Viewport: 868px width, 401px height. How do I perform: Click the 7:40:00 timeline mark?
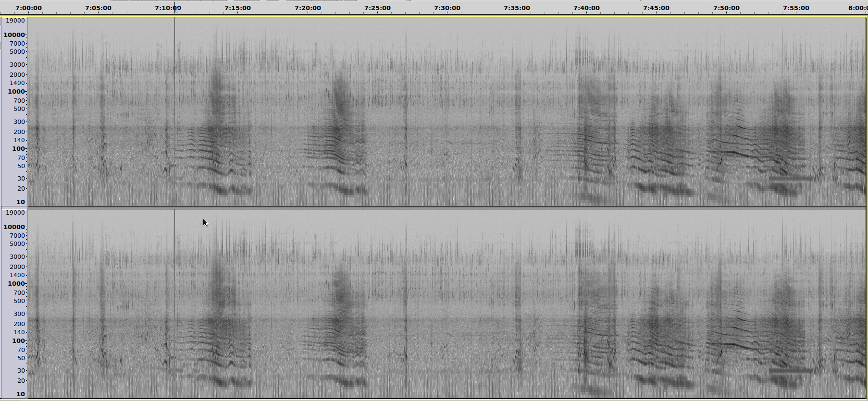(x=586, y=8)
